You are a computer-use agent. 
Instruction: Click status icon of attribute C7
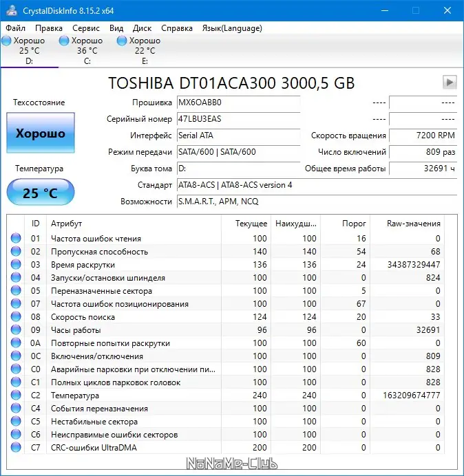pos(16,447)
